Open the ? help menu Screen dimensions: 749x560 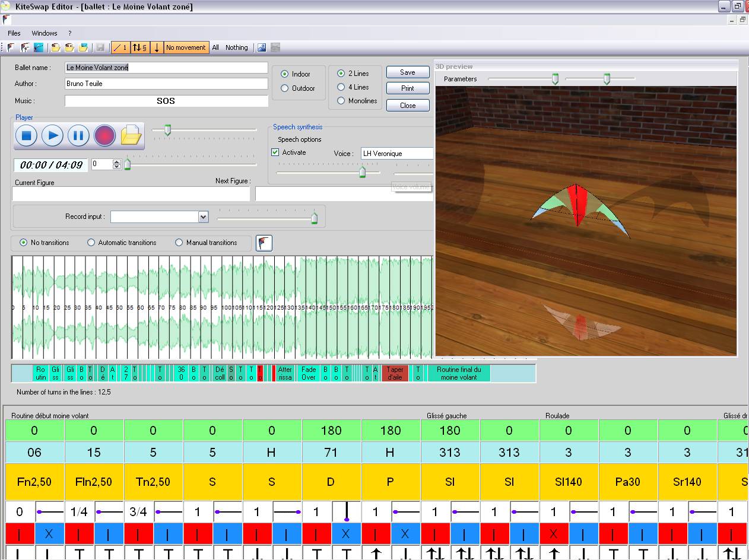click(69, 33)
